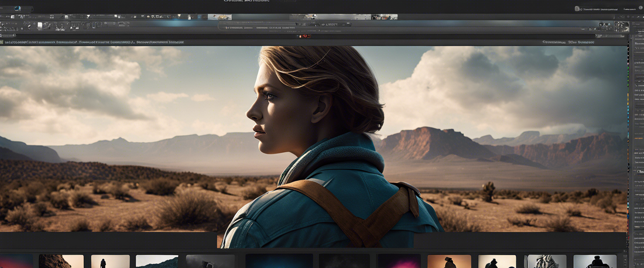Open the lone standing figure silhouette thumbnail
This screenshot has height=268, width=644.
tap(110, 261)
